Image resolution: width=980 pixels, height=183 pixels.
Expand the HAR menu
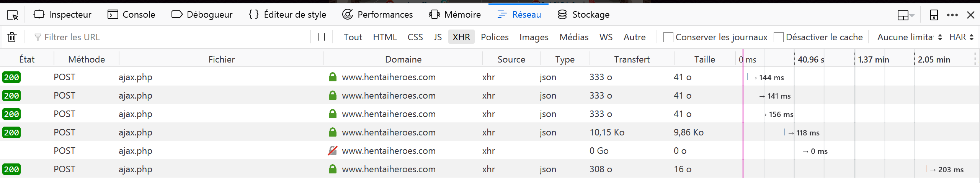pyautogui.click(x=961, y=37)
